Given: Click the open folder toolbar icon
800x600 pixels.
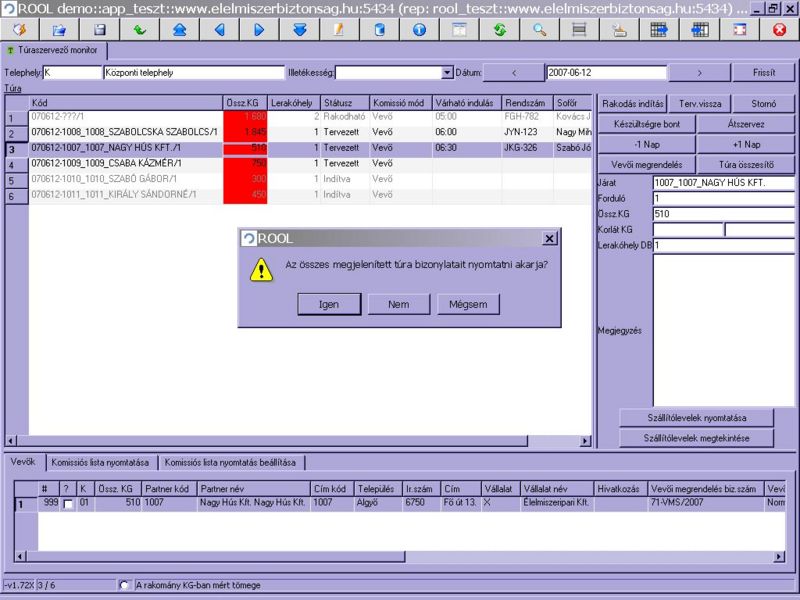Looking at the screenshot, I should tap(59, 30).
